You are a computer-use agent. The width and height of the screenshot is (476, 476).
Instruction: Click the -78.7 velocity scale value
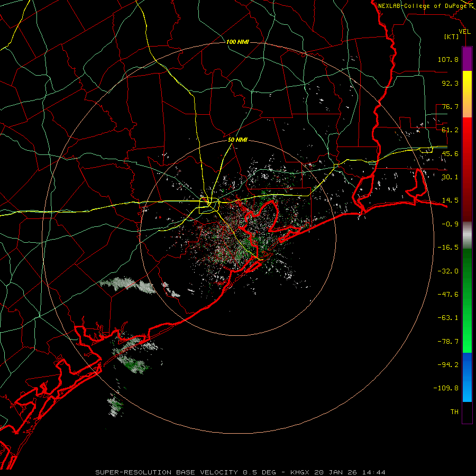point(448,342)
